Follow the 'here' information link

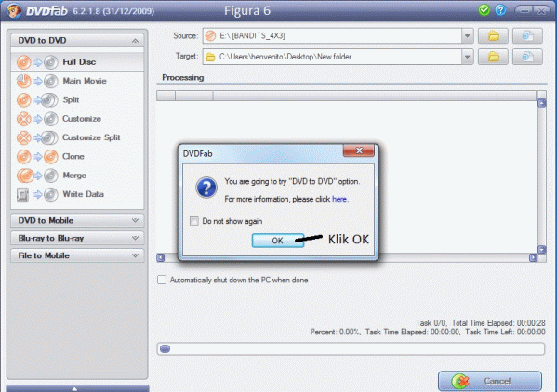click(x=339, y=199)
